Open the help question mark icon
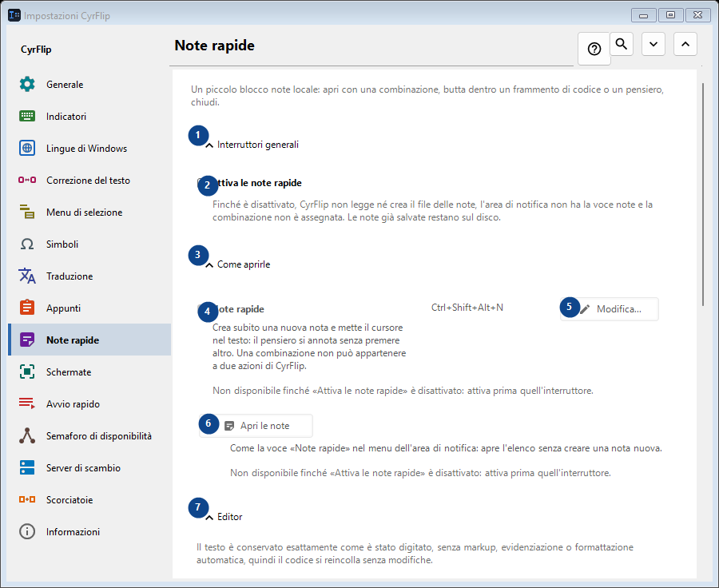 (594, 49)
